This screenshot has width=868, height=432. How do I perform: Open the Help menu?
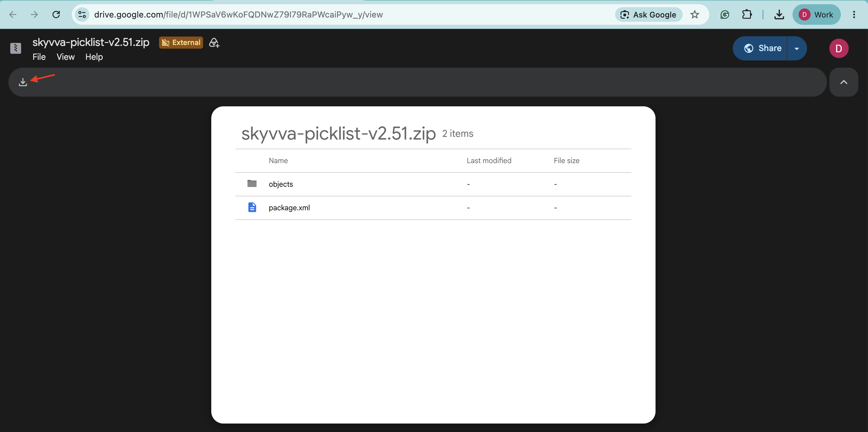click(94, 57)
